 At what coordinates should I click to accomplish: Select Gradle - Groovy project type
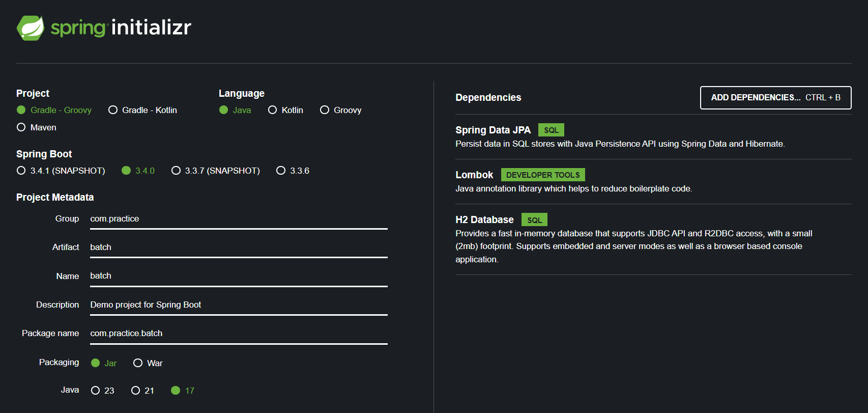[54, 110]
